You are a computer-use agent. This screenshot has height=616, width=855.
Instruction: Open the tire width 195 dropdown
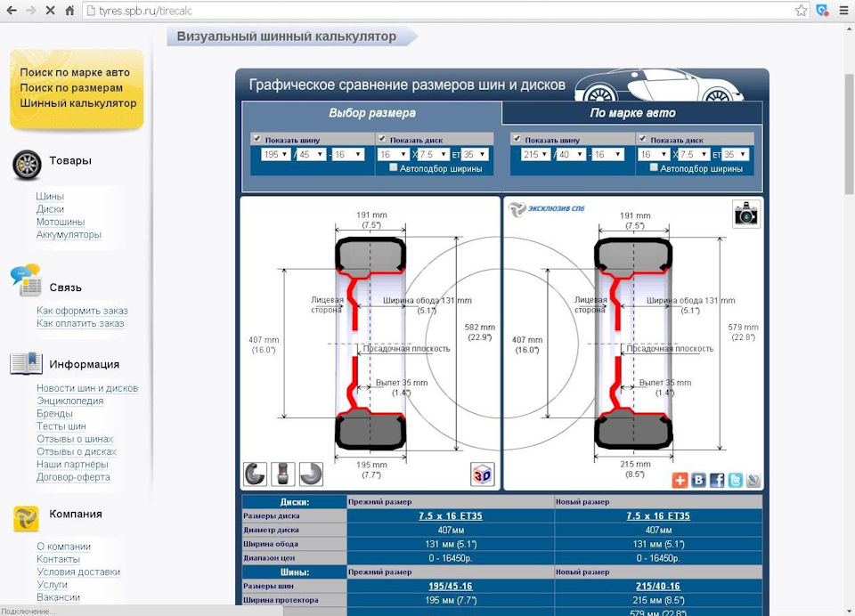coord(275,154)
